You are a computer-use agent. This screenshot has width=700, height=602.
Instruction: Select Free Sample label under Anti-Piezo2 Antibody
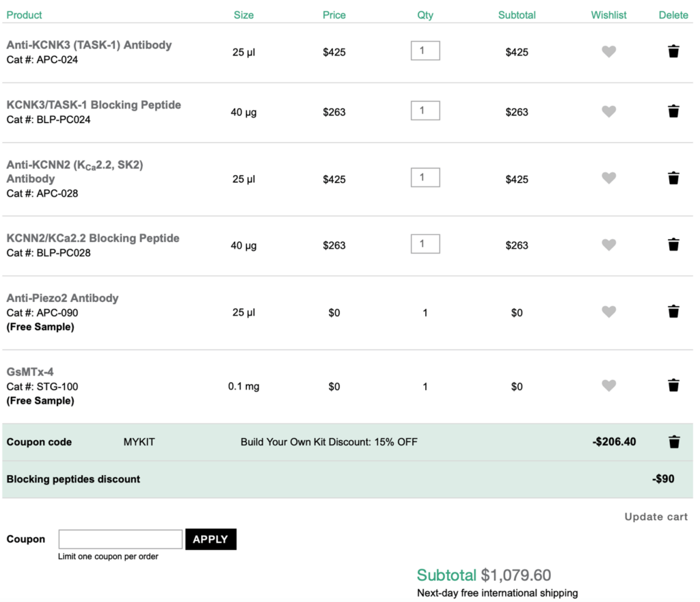point(40,327)
